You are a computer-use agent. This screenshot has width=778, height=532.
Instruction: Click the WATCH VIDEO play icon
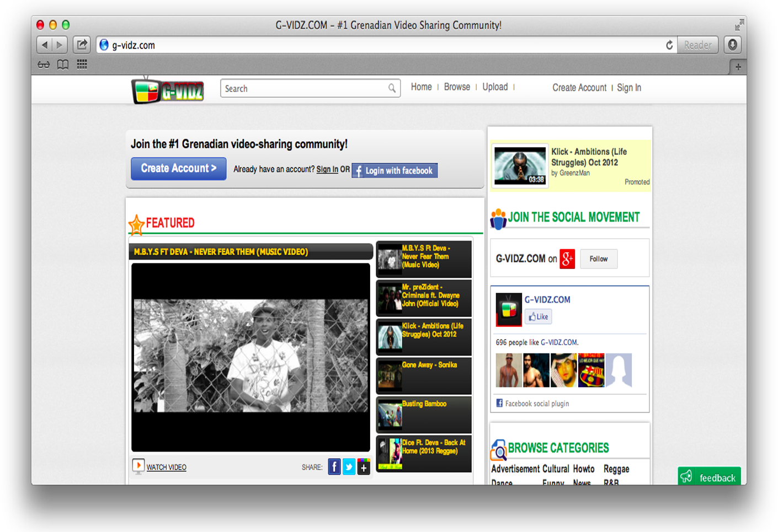(x=138, y=466)
